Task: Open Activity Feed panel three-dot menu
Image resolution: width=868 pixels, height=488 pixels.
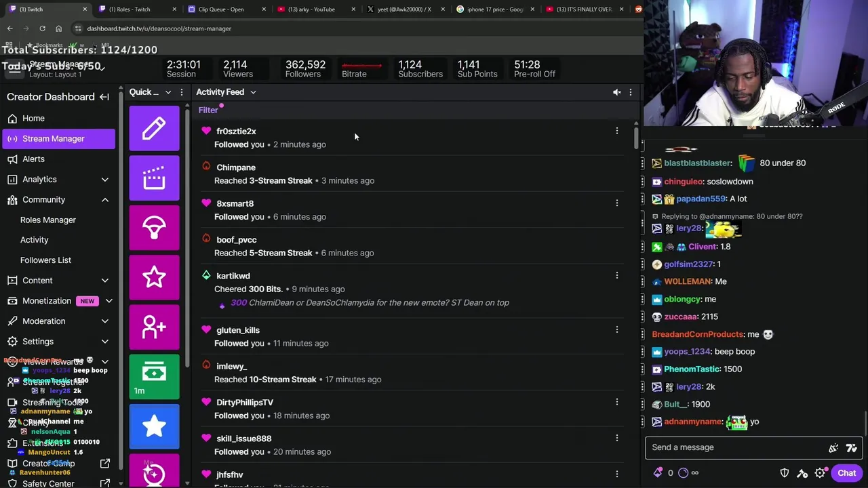Action: point(630,92)
